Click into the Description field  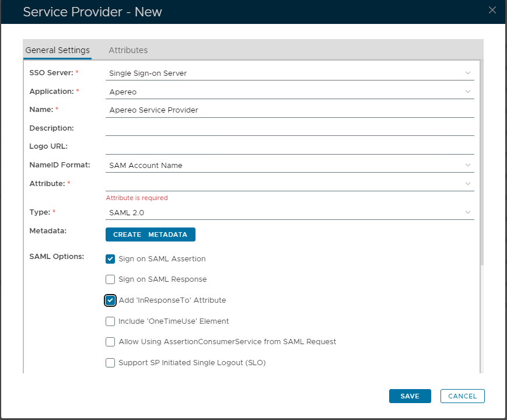click(289, 128)
